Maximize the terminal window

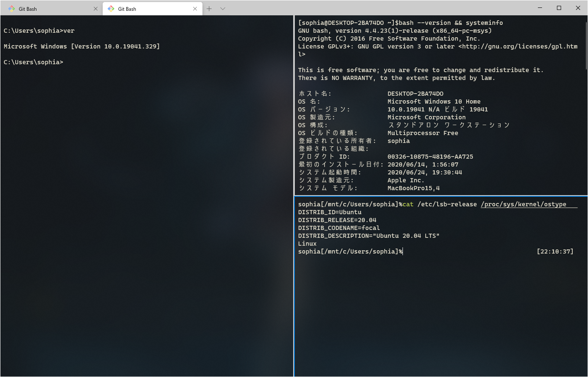(x=559, y=7)
